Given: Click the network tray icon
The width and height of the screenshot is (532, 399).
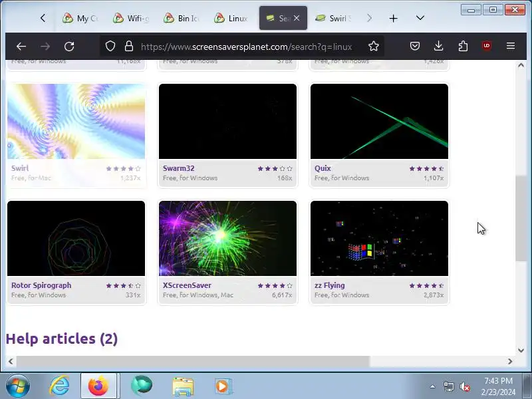Looking at the screenshot, I should pos(448,386).
